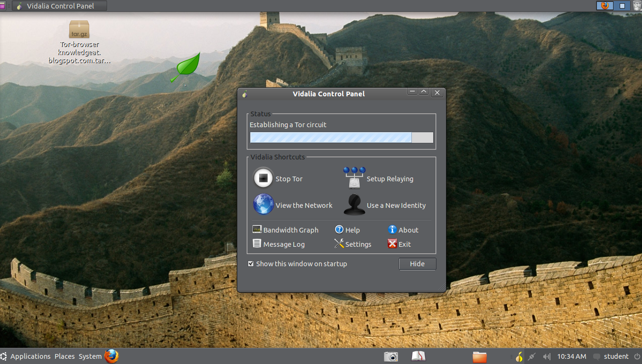Viewport: 642px width, 364px height.
Task: Open the student user menu
Action: (616, 356)
